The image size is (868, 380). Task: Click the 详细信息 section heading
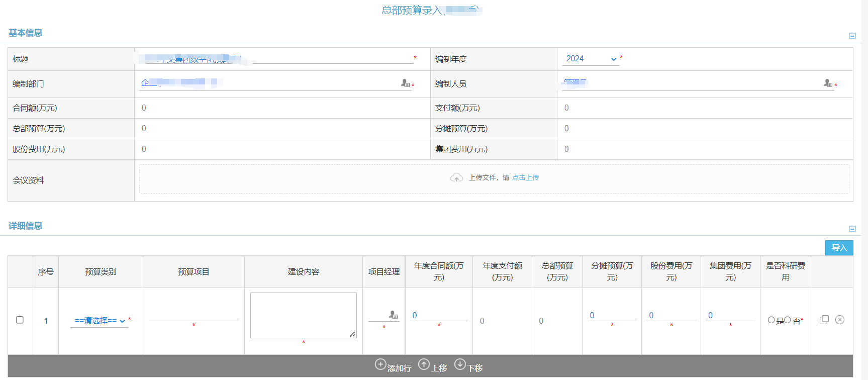click(25, 226)
